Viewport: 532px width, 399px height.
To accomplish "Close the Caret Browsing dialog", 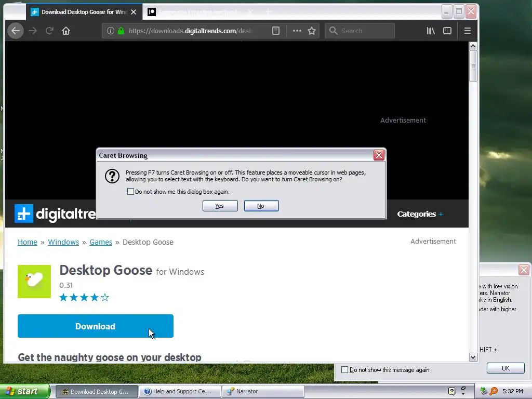I will coord(379,155).
